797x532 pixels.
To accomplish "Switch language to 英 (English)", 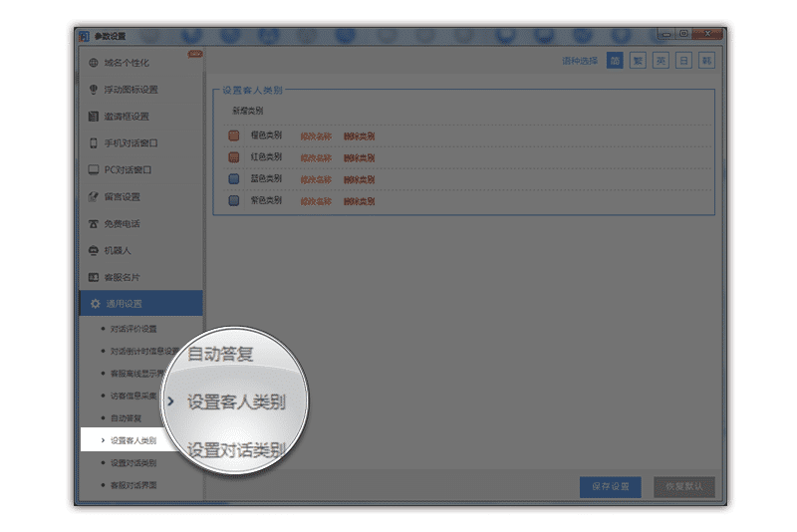I will pos(661,61).
